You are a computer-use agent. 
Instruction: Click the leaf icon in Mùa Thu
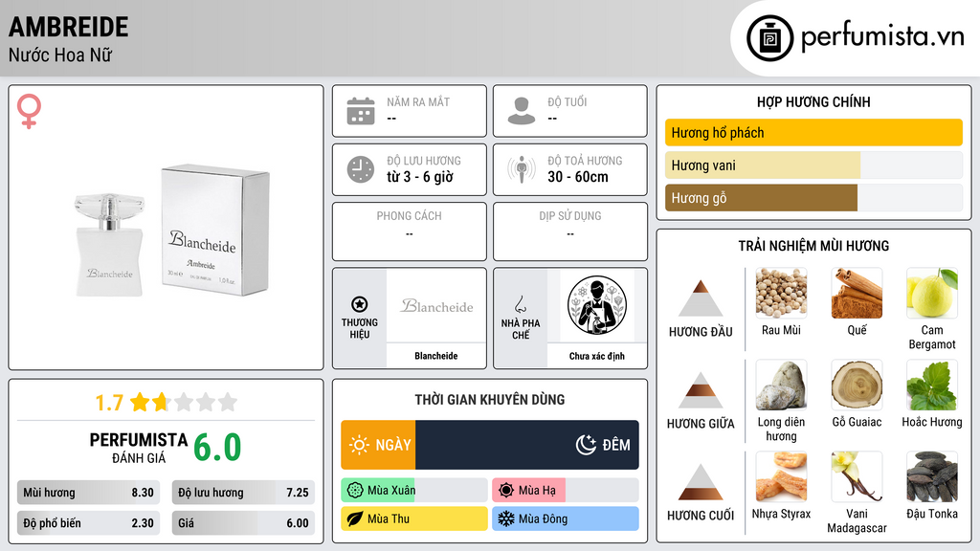pyautogui.click(x=355, y=518)
